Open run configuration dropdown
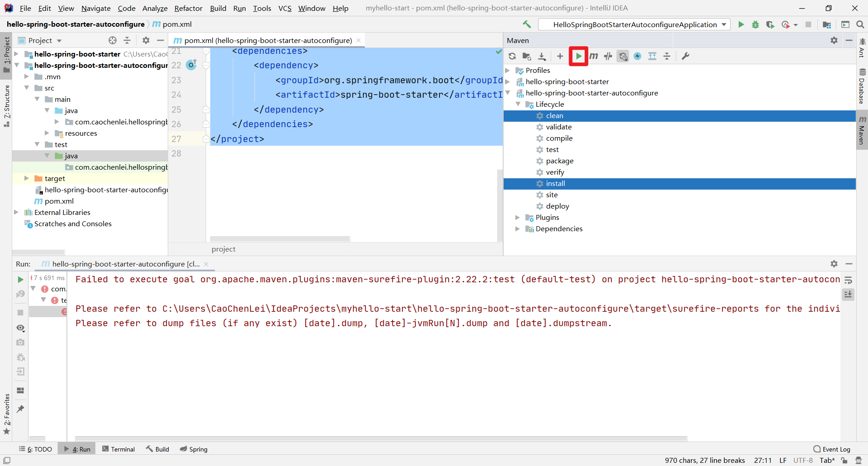Image resolution: width=868 pixels, height=466 pixels. click(x=635, y=24)
